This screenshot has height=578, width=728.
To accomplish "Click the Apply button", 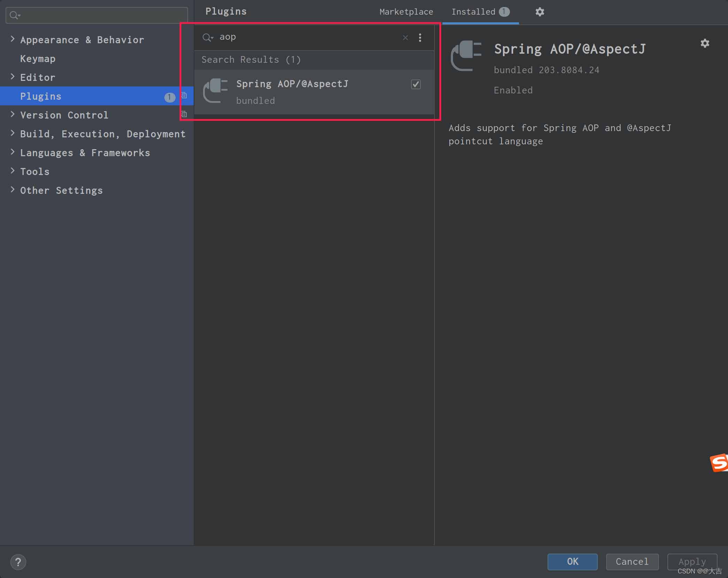I will (x=692, y=562).
